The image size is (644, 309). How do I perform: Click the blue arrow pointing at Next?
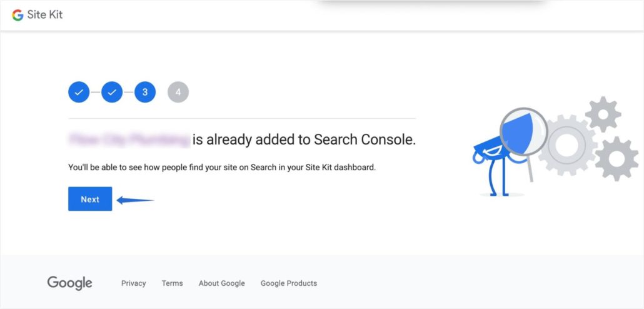click(x=135, y=200)
